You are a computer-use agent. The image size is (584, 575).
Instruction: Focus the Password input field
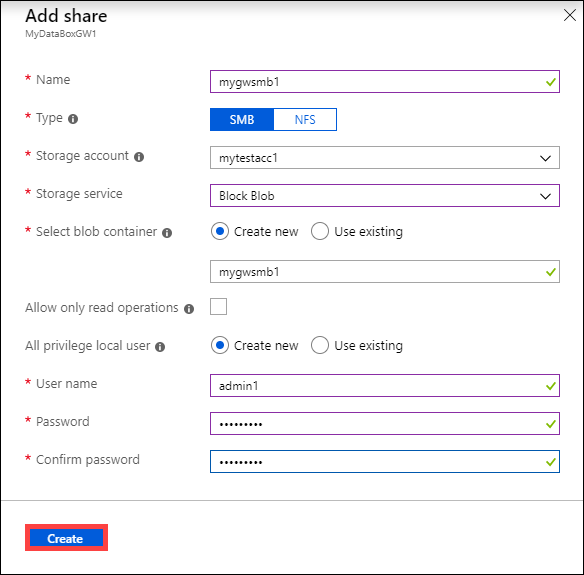tap(385, 423)
